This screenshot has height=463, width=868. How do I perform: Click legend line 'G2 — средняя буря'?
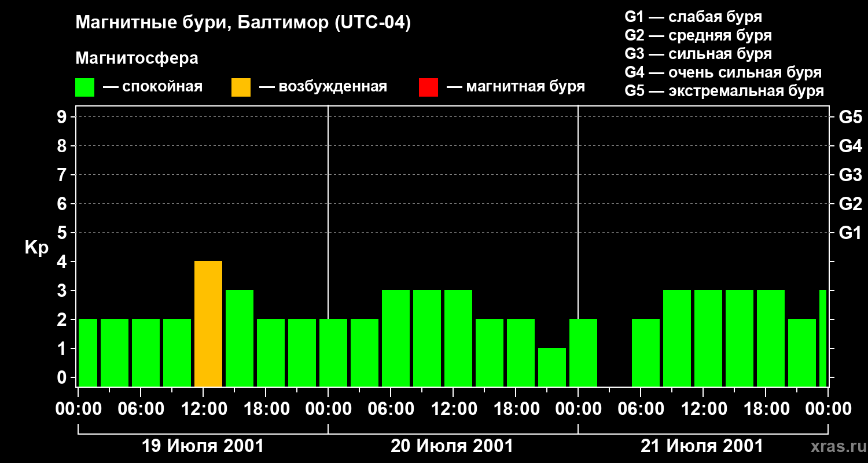[x=698, y=35]
